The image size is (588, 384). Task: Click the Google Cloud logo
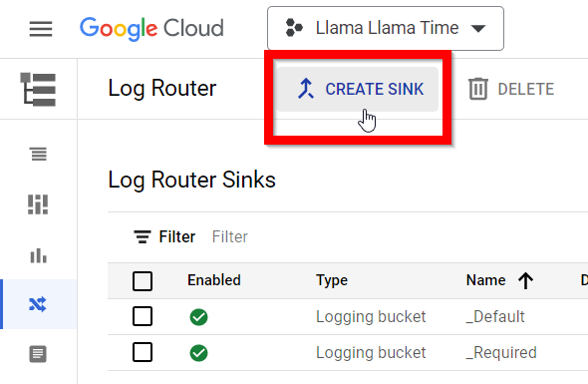151,29
